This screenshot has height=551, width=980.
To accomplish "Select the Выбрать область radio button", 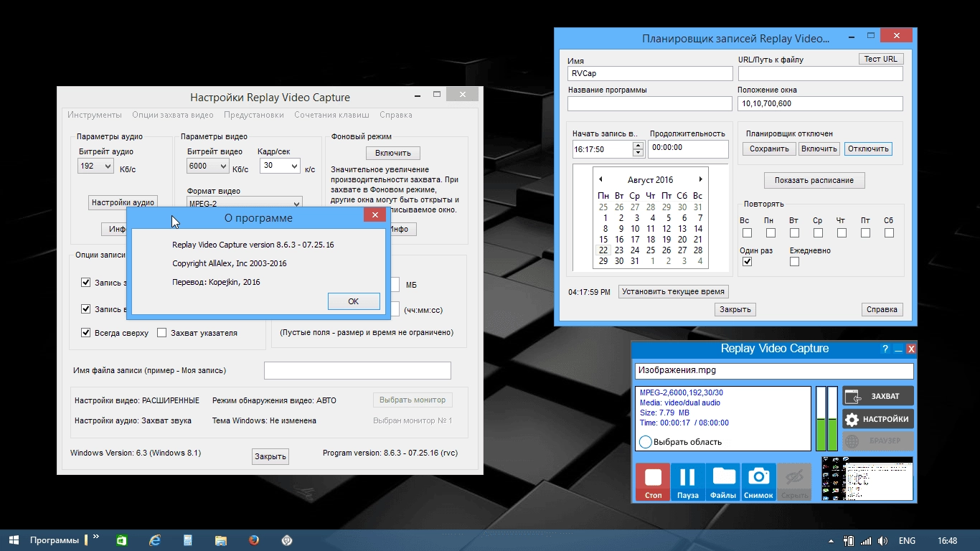I will [x=645, y=442].
